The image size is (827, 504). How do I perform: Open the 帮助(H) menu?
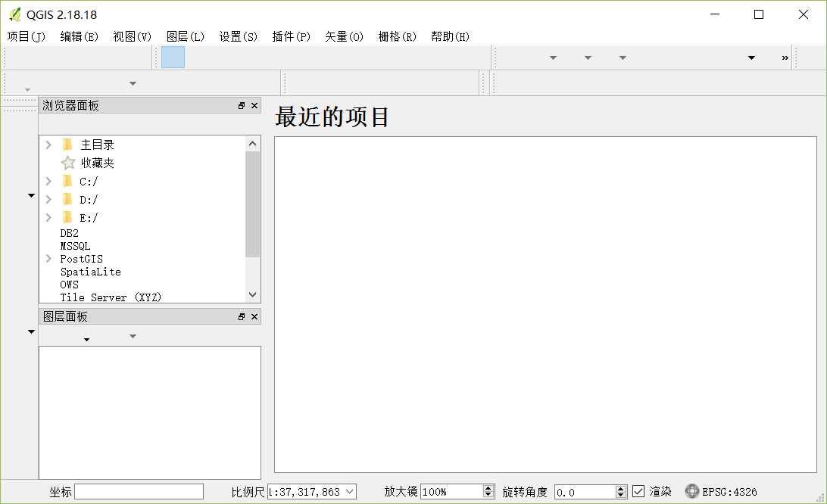(x=450, y=36)
